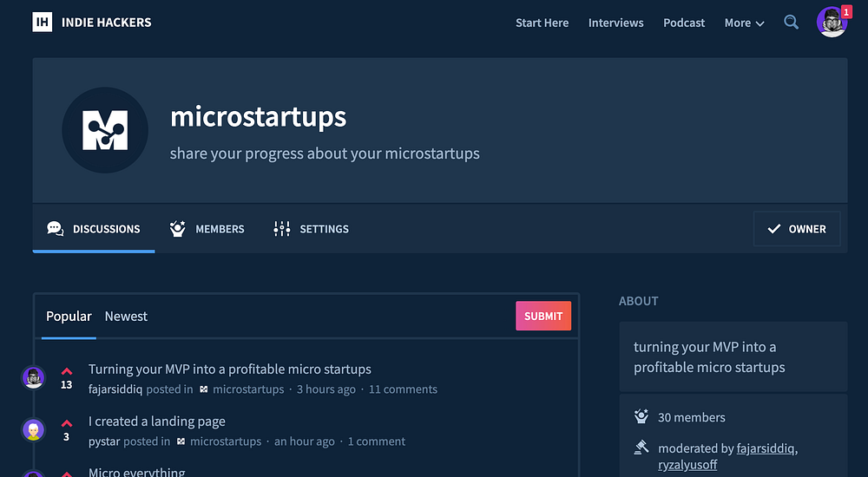This screenshot has width=868, height=477.
Task: Open pystar's avatar beside second post
Action: pyautogui.click(x=33, y=429)
